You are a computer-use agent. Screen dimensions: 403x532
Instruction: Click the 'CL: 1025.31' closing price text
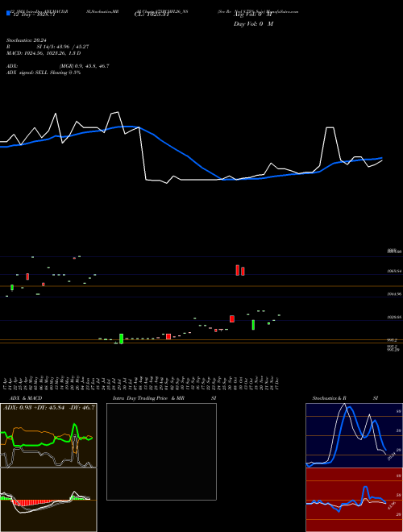152,15
